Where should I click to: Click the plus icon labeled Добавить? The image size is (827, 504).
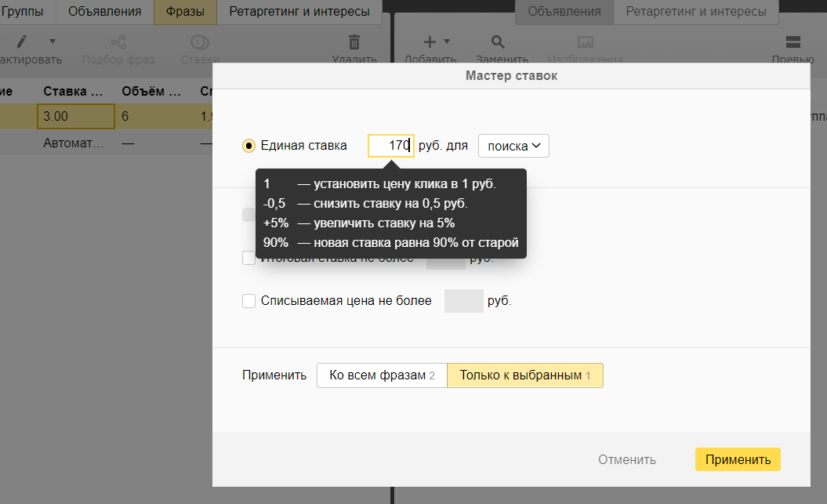(x=430, y=42)
